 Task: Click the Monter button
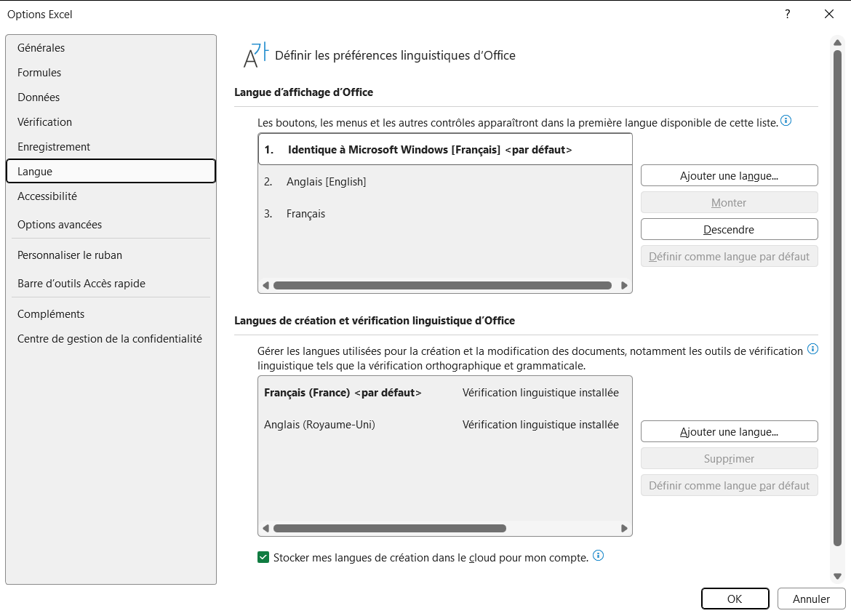[729, 202]
